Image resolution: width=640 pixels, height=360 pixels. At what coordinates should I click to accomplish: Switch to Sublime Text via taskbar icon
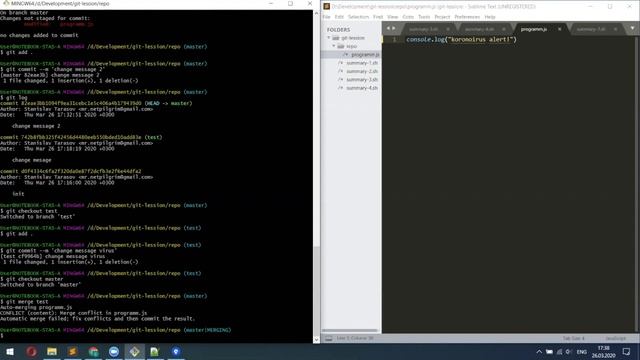[x=72, y=351]
